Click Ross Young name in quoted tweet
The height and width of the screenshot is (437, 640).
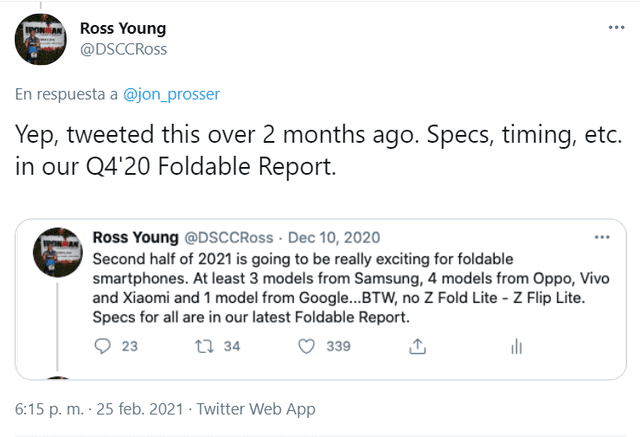pos(135,238)
